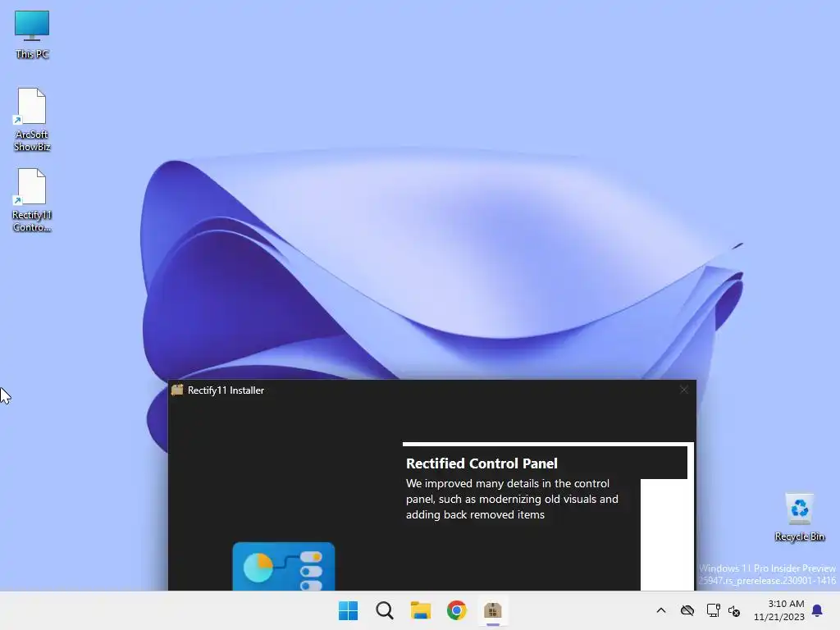This screenshot has height=630, width=840.
Task: Launch File Explorer from the taskbar
Action: 421,610
